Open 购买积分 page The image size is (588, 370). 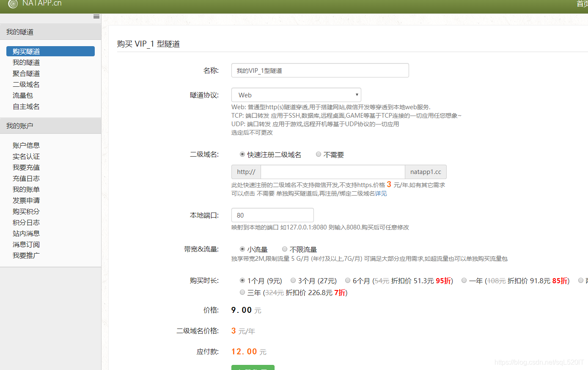click(x=26, y=211)
